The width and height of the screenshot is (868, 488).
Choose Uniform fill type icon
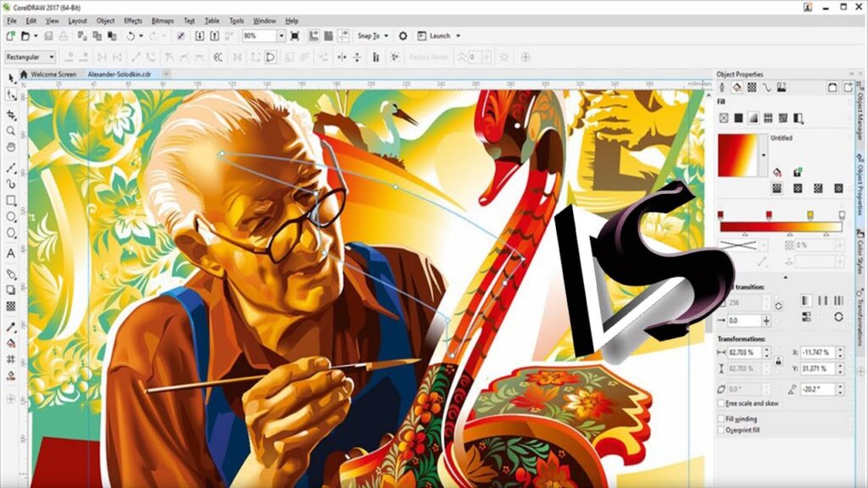pos(738,118)
